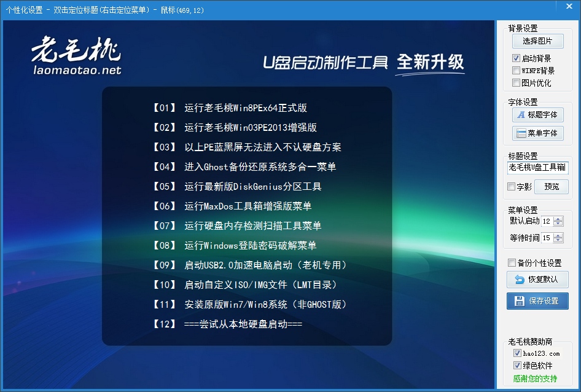Click the 标题设置 text field
Viewport: 581px width, 392px height.
click(x=537, y=168)
